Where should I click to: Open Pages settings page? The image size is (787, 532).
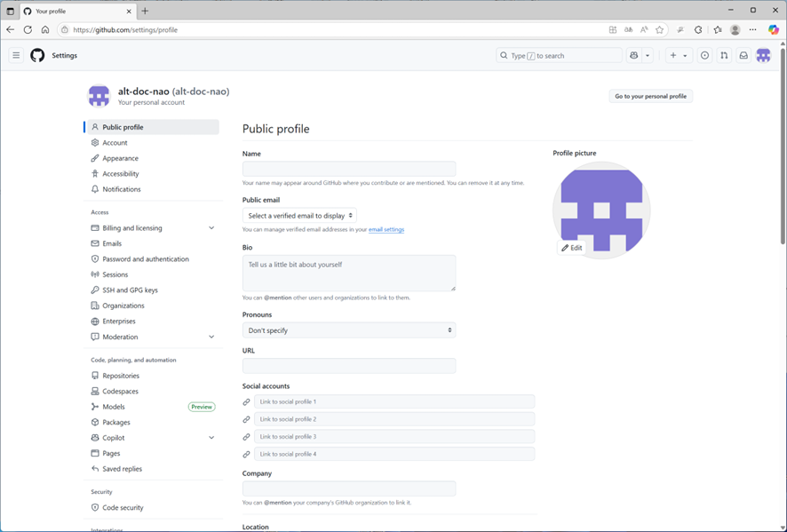[153, 453]
